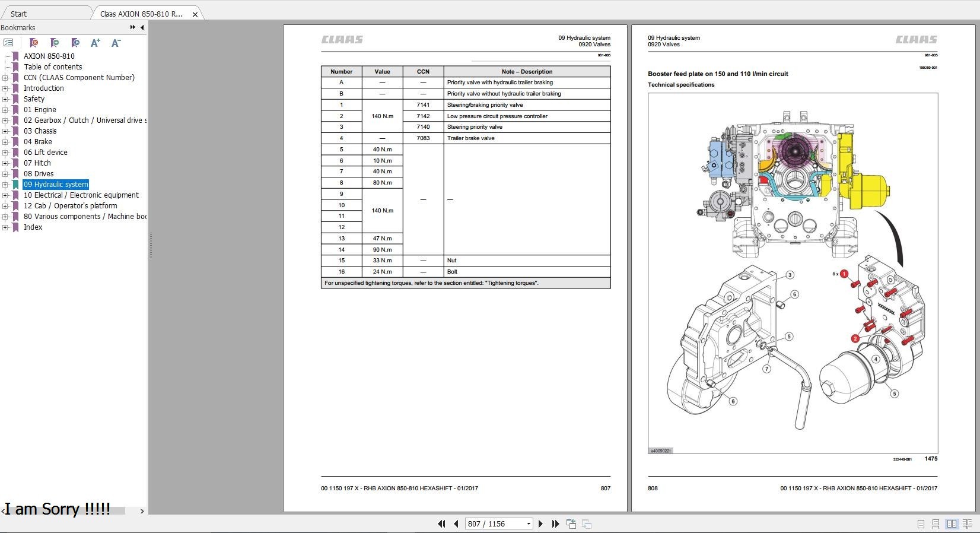
Task: Expand the 02 Gearbox bookmark node
Action: click(5, 120)
